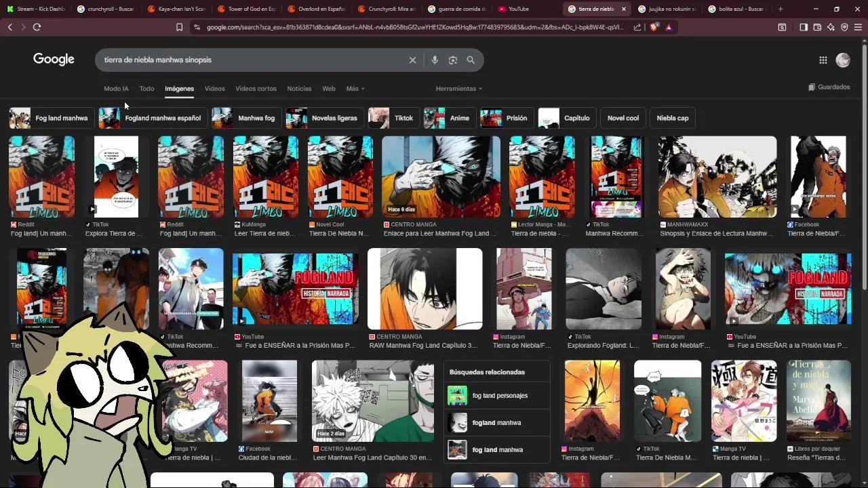Open related search fog land personajes

point(498,395)
